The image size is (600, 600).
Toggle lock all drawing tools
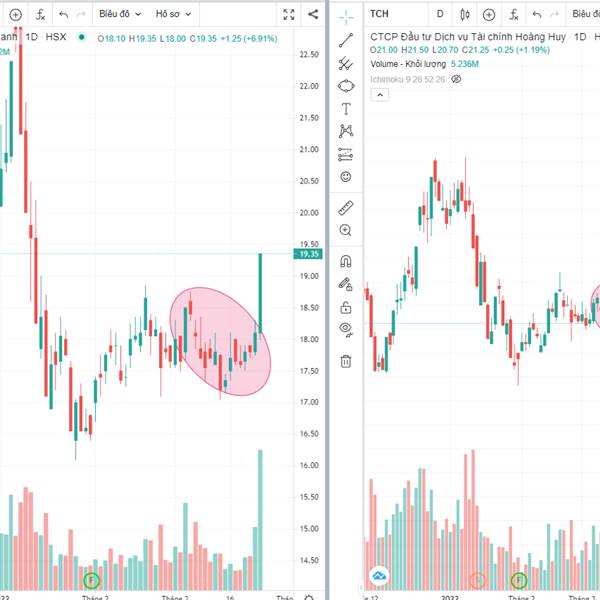346,307
